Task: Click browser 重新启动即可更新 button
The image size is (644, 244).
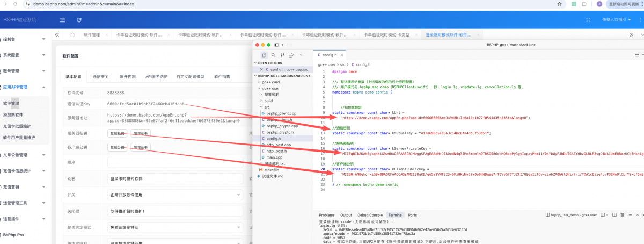Action: click(x=623, y=4)
